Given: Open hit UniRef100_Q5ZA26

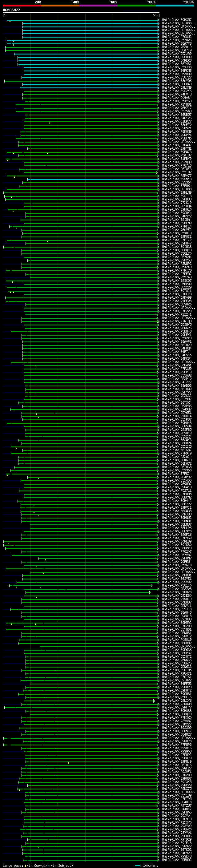Looking at the screenshot, I should 177,40.
